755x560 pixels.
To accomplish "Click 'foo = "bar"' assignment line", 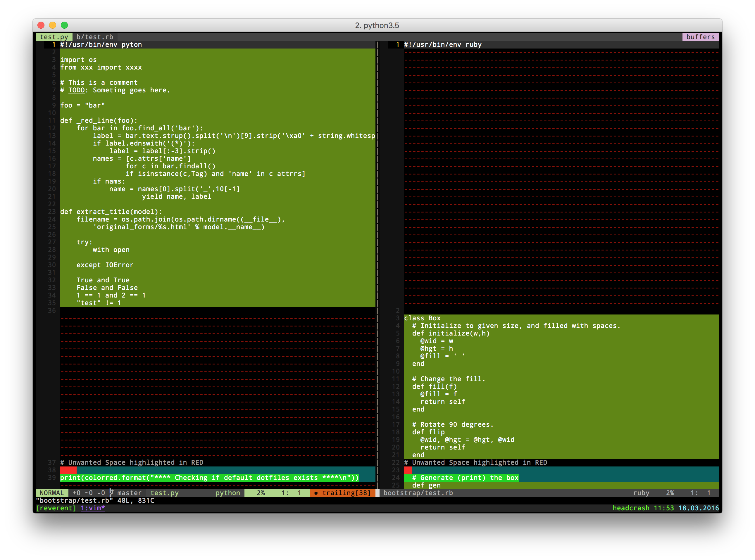I will (x=82, y=106).
